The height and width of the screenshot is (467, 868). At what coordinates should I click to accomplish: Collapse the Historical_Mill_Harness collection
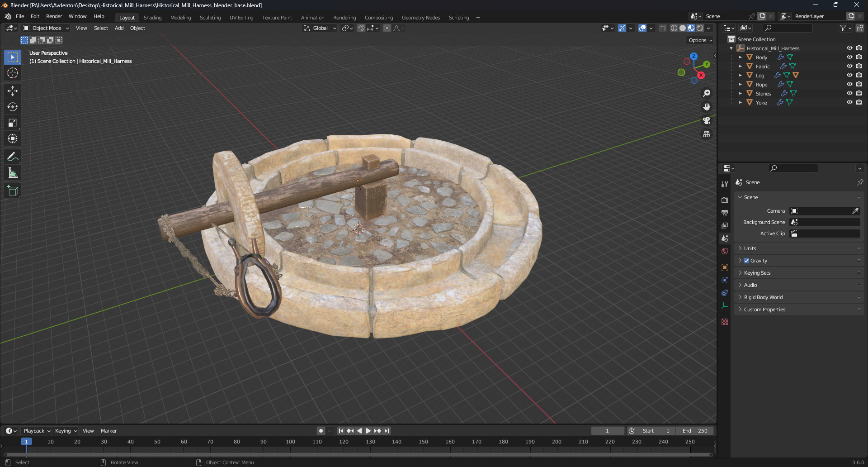coord(731,48)
